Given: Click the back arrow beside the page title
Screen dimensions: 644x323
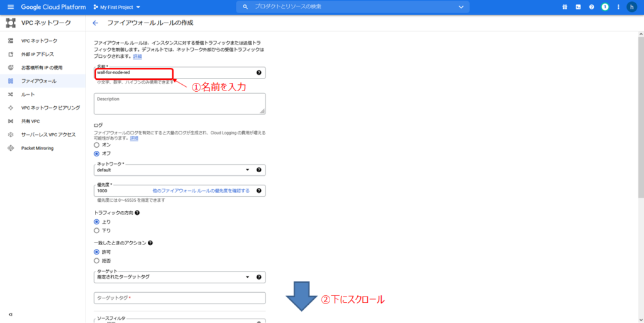Looking at the screenshot, I should [x=96, y=23].
